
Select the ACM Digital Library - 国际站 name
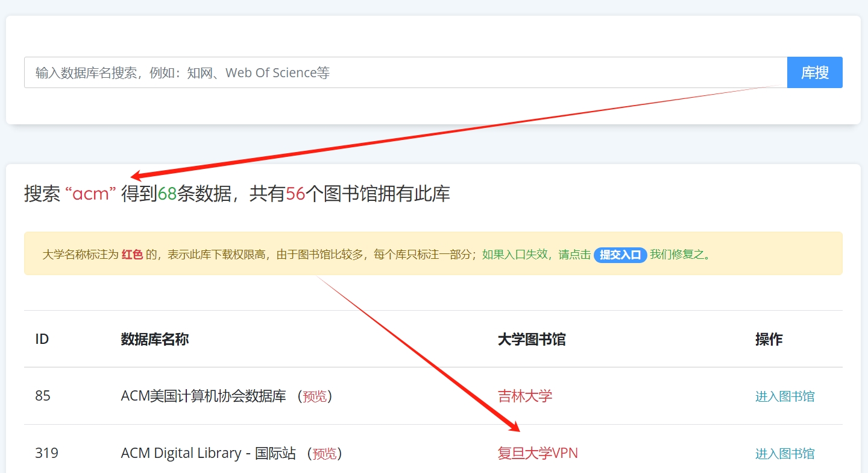208,454
